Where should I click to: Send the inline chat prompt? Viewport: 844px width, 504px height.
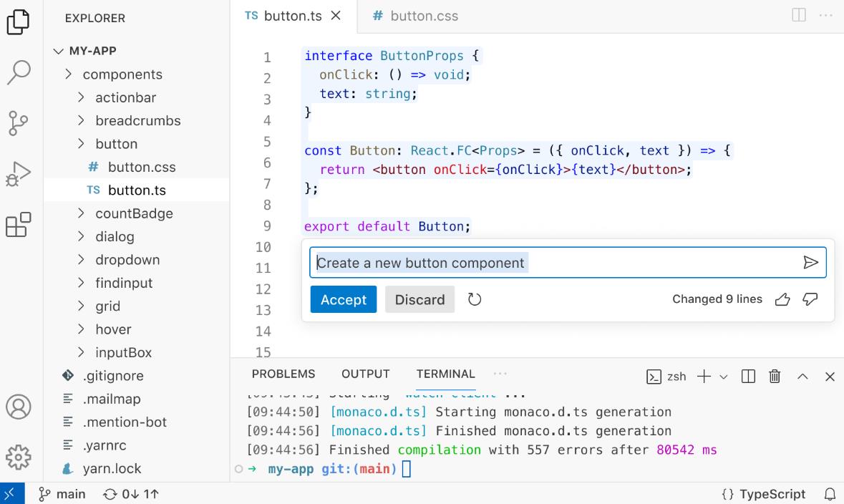[x=810, y=262]
